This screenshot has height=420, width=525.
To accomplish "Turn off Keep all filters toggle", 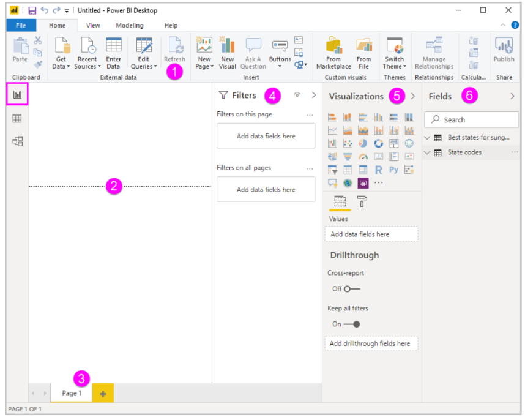I will [352, 324].
